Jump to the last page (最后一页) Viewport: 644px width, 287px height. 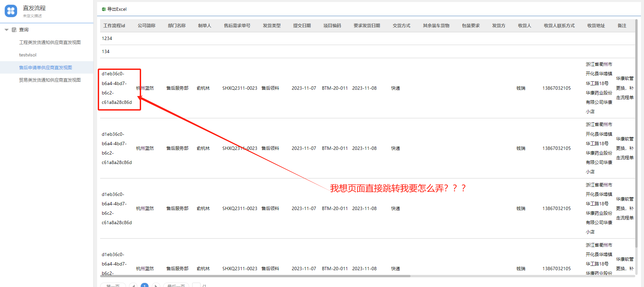[x=176, y=285]
